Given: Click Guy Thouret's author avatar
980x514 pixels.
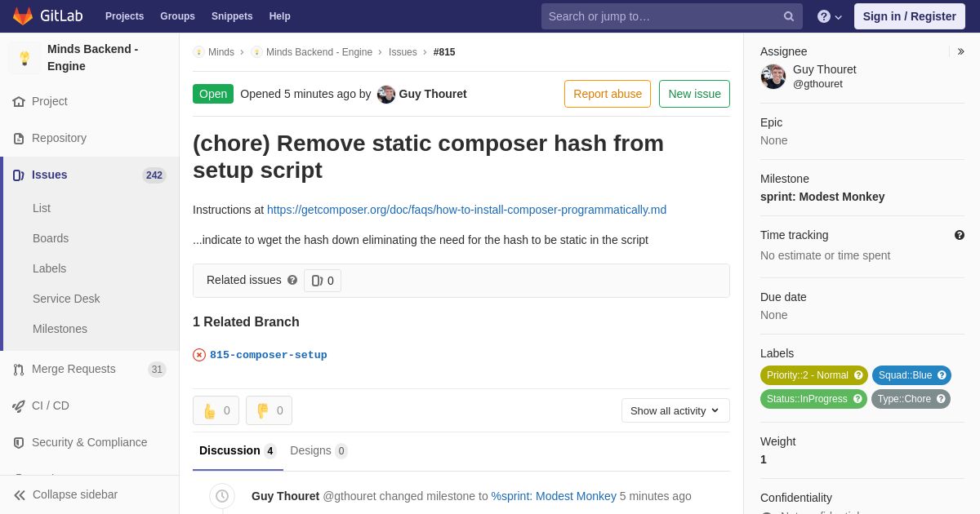Looking at the screenshot, I should point(386,94).
